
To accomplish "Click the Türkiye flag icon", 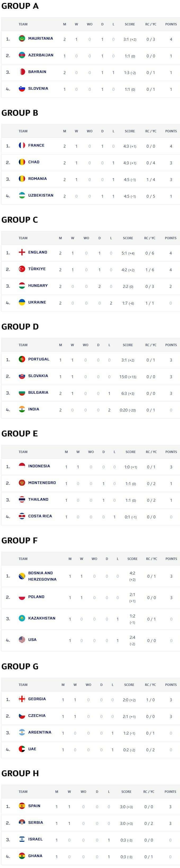I will pyautogui.click(x=22, y=269).
